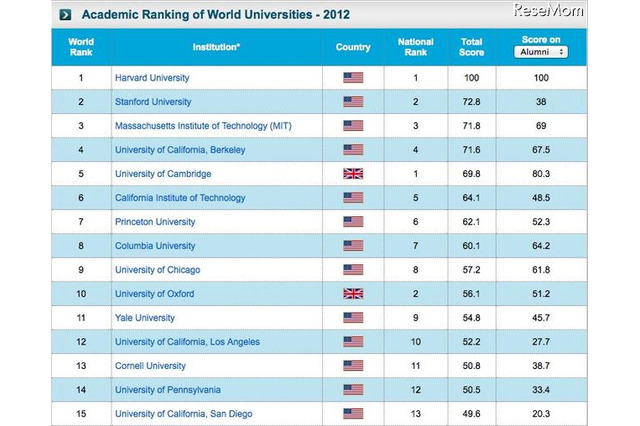Image resolution: width=640 pixels, height=426 pixels.
Task: Click the arrow icon beside the ranking title
Action: (65, 15)
